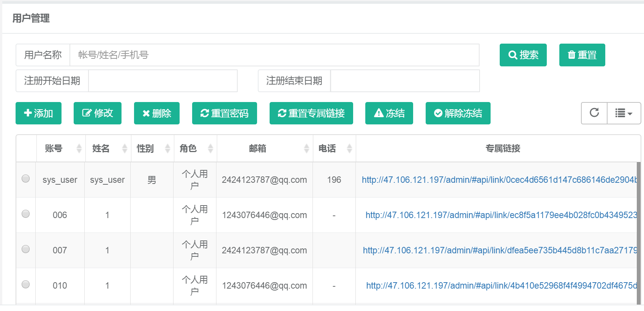Screen dimensions: 644x311
Task: Click the table's vertical scrollbar
Action: click(x=639, y=233)
